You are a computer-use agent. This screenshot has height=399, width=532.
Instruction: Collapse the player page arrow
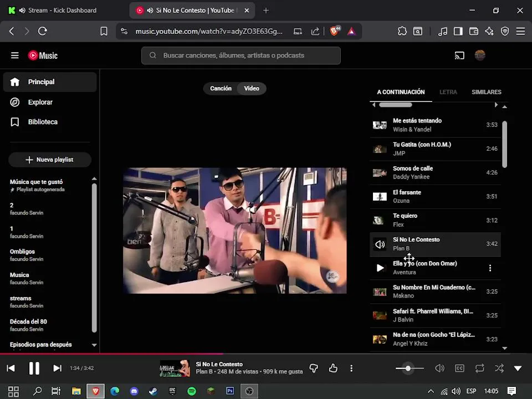(x=518, y=368)
